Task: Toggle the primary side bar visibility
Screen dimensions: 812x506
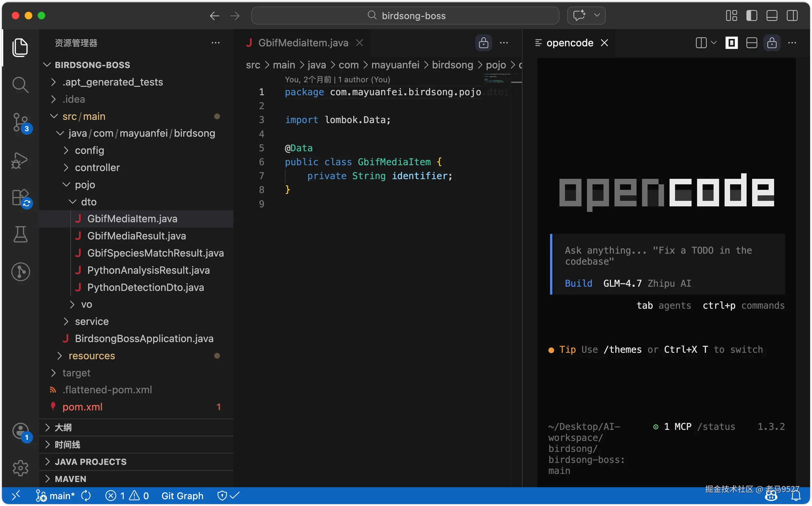Action: pos(751,16)
